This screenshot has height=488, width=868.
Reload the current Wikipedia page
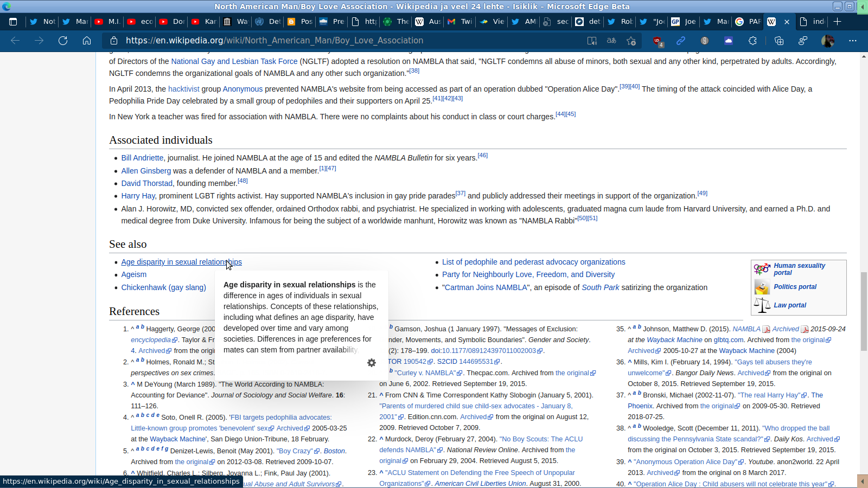click(x=63, y=41)
